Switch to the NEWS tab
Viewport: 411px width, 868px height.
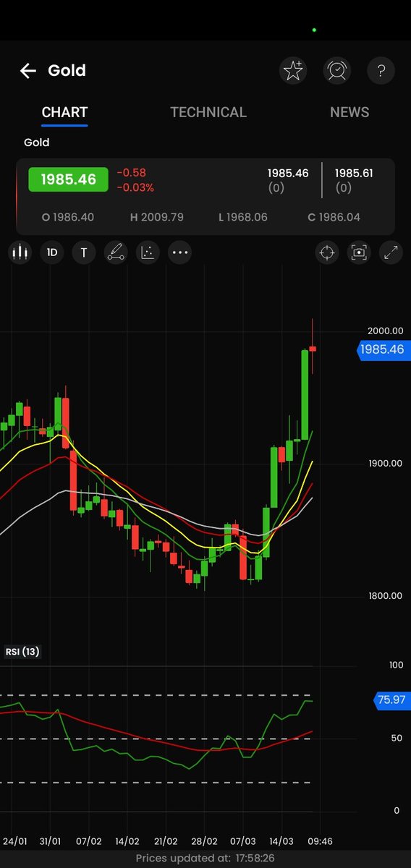349,112
